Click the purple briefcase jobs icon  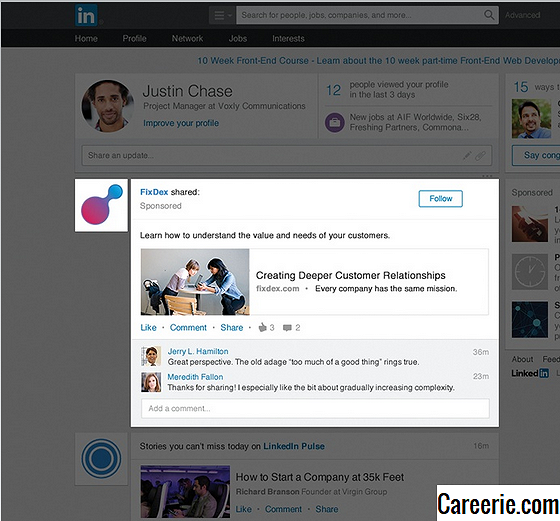click(335, 122)
